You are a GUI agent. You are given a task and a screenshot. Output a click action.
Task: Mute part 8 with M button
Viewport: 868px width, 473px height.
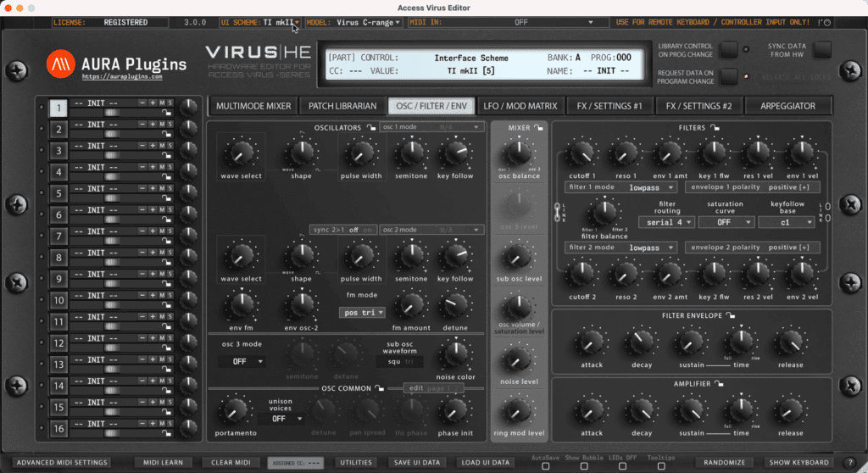click(x=162, y=253)
